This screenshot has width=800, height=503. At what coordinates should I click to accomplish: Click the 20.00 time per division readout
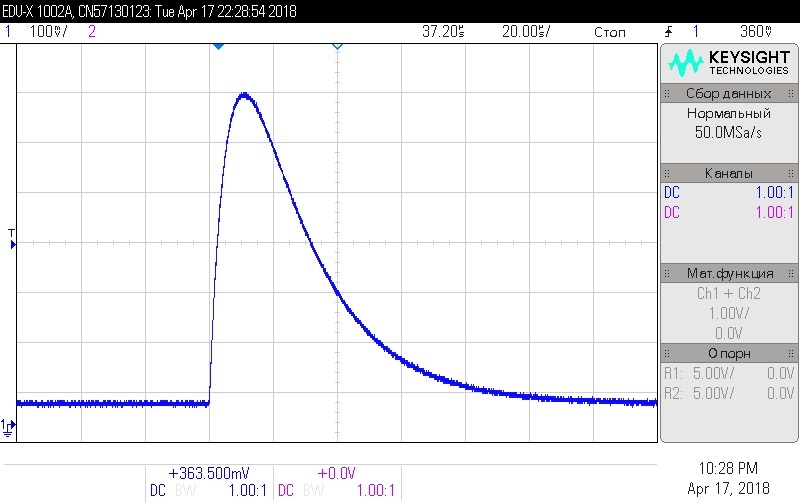(526, 32)
